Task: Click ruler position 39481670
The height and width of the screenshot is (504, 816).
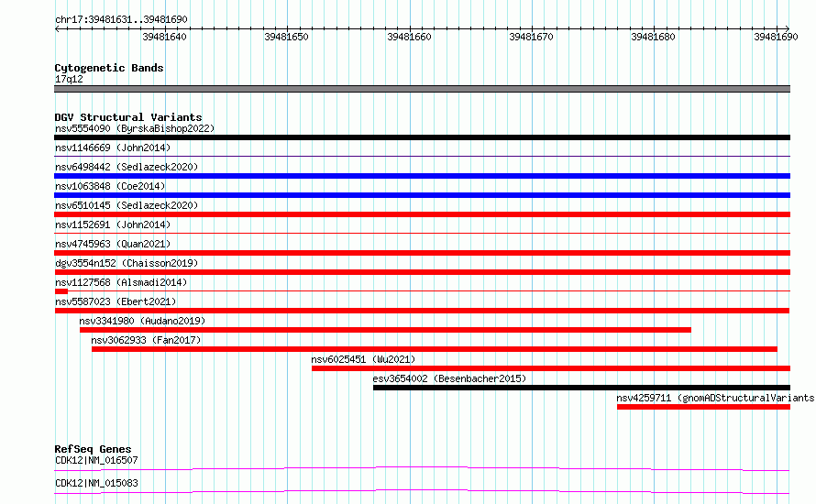Action: (x=532, y=37)
